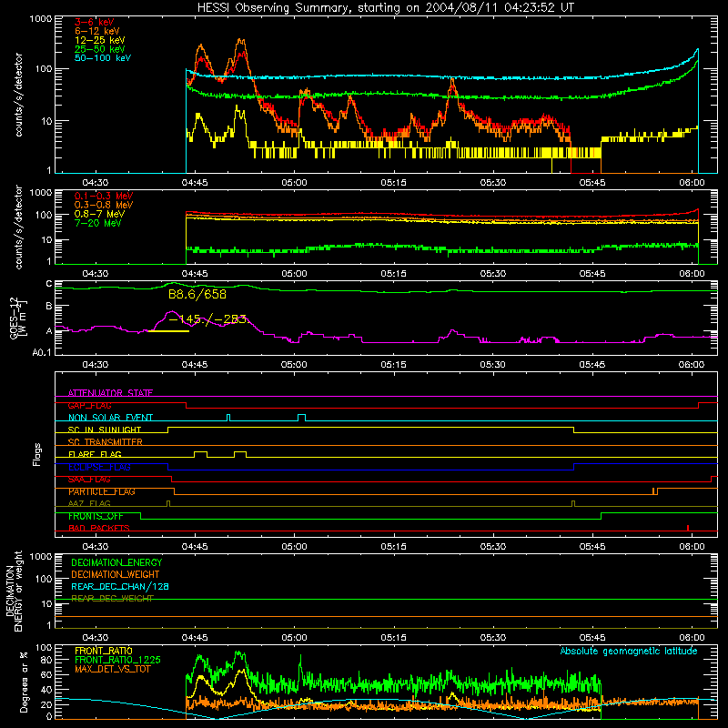The width and height of the screenshot is (728, 728).
Task: Click the '0.1-0.3 MeV' legend label
Action: (x=104, y=196)
